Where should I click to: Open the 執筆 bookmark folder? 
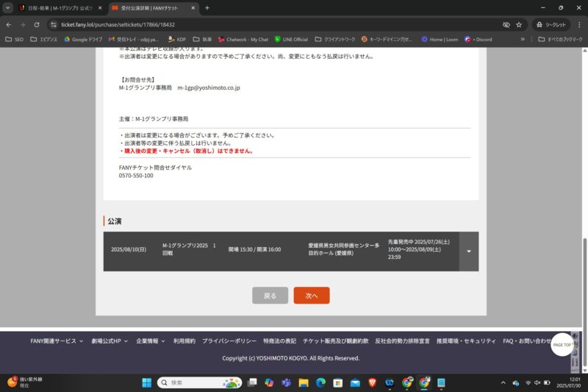(x=203, y=40)
